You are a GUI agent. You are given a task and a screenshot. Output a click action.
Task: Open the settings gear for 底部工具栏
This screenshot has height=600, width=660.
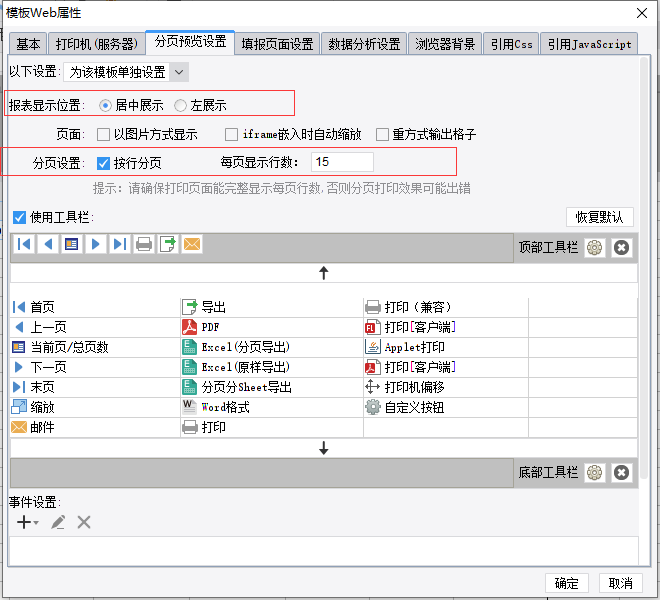[x=594, y=472]
